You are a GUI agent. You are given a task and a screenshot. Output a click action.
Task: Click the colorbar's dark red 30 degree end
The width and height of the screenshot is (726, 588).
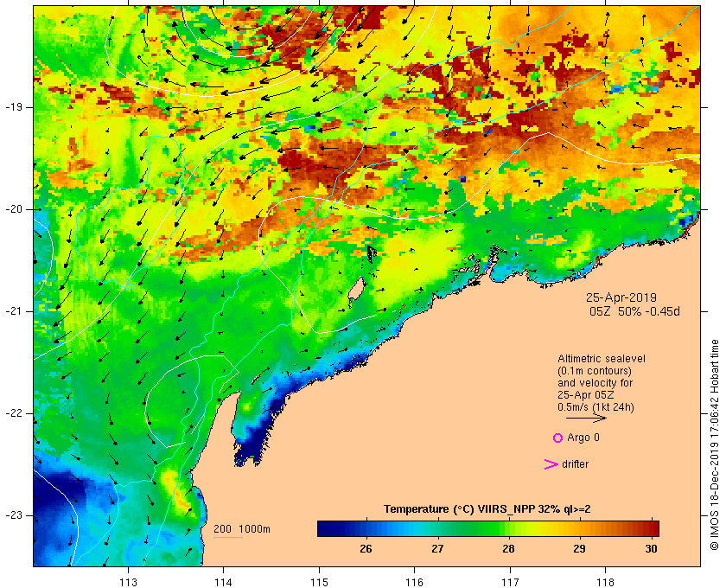pyautogui.click(x=652, y=528)
